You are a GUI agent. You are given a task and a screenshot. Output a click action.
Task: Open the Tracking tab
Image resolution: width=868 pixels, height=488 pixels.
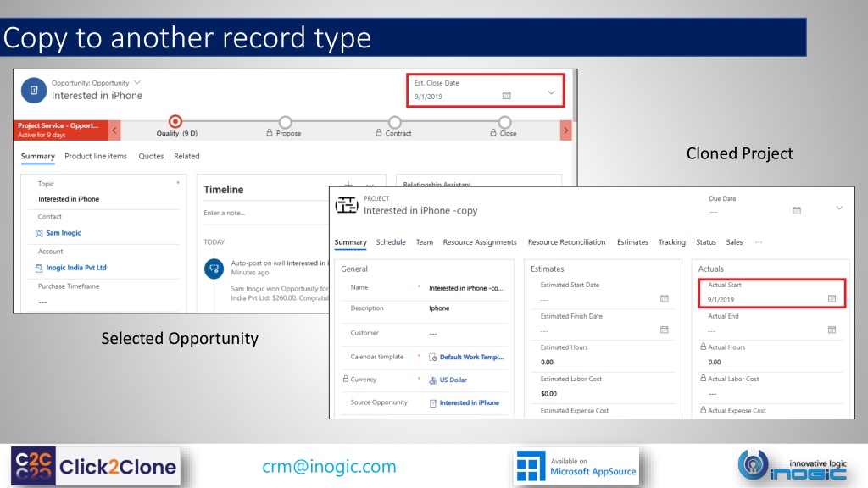click(672, 242)
